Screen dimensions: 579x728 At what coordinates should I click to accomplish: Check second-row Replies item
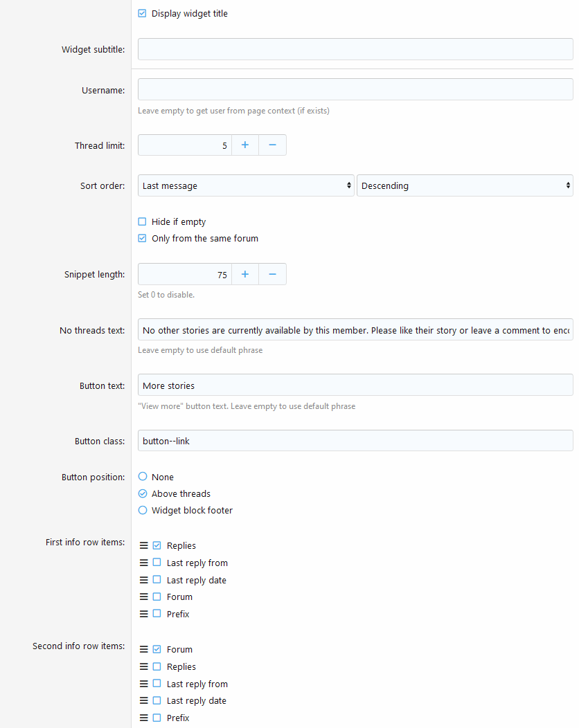[157, 667]
